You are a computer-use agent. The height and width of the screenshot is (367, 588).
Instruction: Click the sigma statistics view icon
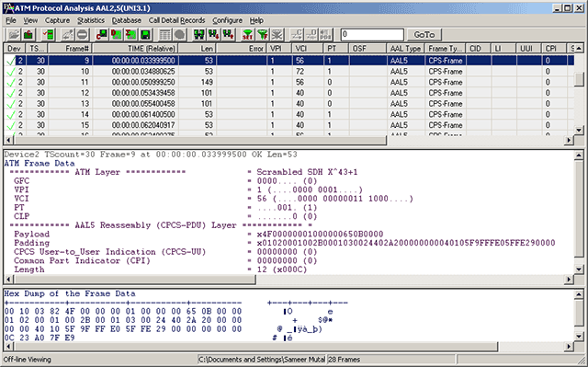(130, 35)
